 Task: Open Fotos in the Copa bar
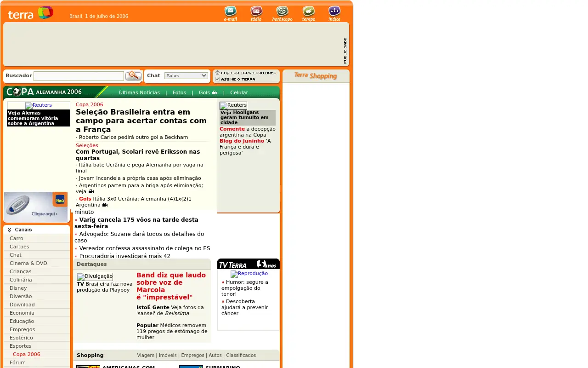179,92
